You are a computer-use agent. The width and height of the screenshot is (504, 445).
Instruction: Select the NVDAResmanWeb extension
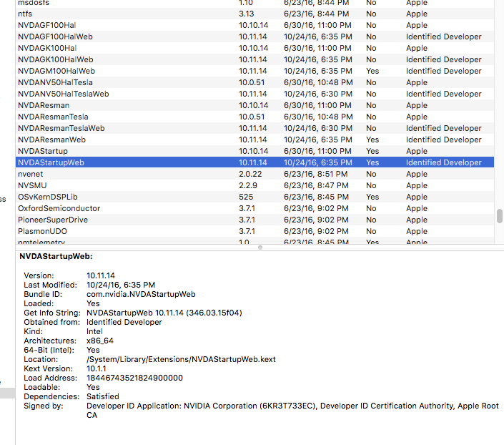click(x=255, y=140)
